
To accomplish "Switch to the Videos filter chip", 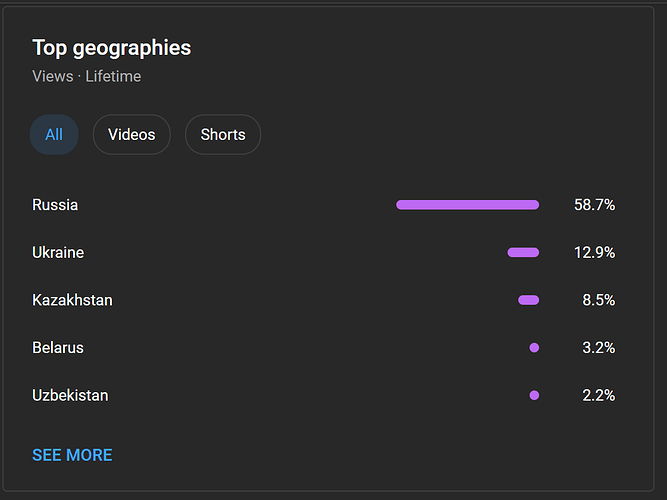I will 132,135.
